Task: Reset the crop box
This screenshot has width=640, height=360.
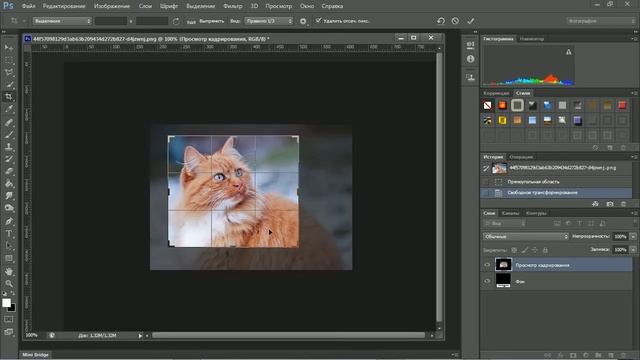Action: pyautogui.click(x=440, y=21)
